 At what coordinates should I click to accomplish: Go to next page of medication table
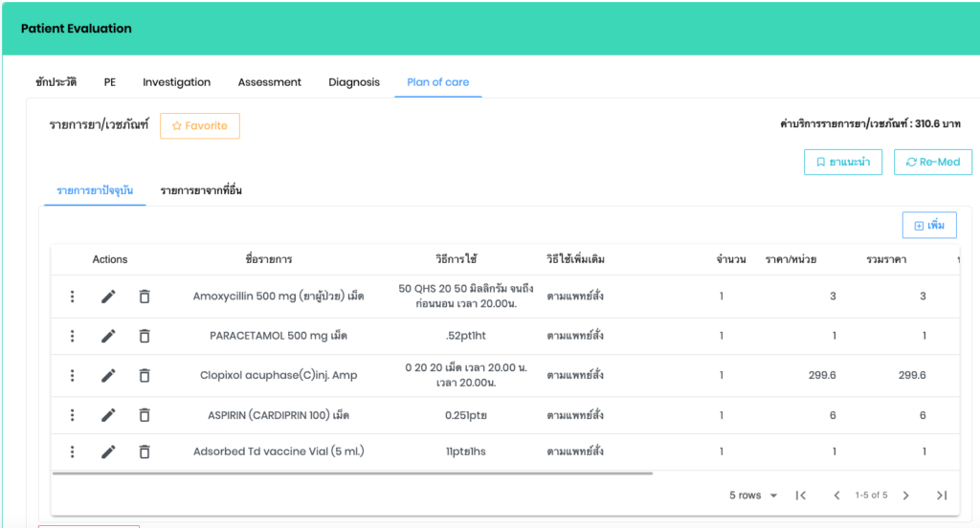pos(905,495)
